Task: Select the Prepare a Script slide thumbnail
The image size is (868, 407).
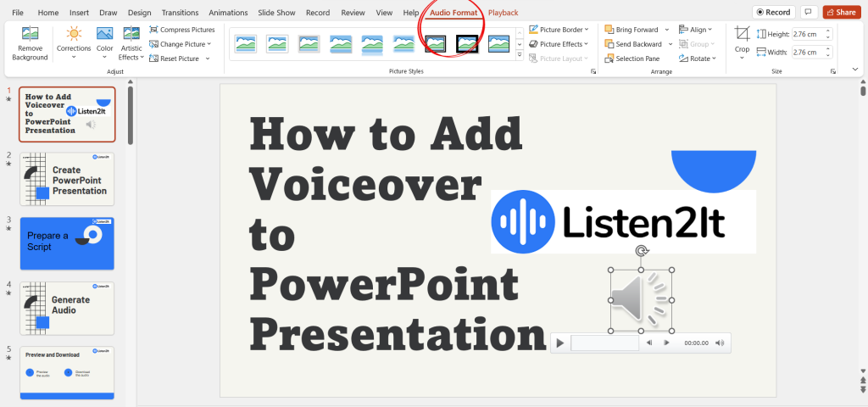Action: coord(67,243)
